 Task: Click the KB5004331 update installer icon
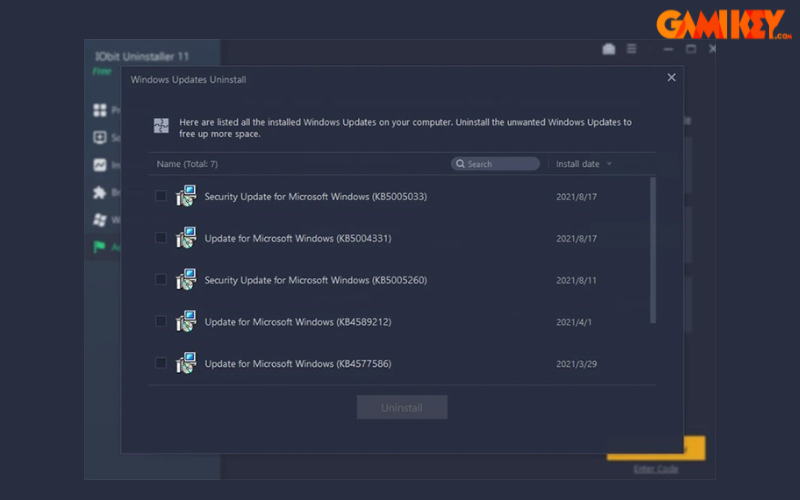186,238
